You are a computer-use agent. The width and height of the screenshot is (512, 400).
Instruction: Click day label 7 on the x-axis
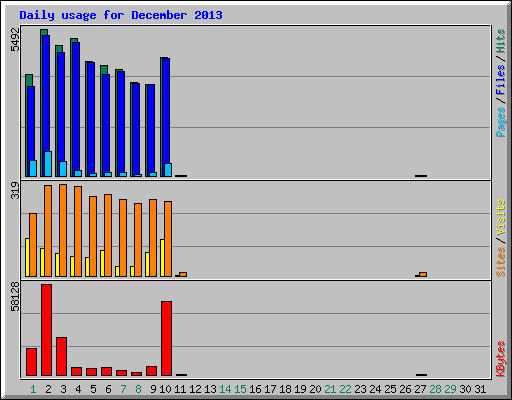point(123,389)
